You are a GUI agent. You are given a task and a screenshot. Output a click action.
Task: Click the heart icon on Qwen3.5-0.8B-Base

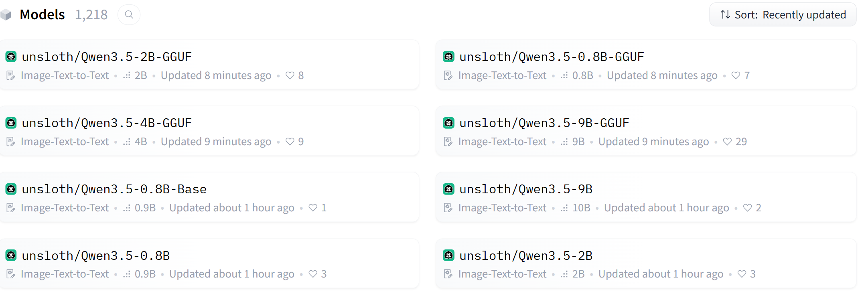coord(313,208)
